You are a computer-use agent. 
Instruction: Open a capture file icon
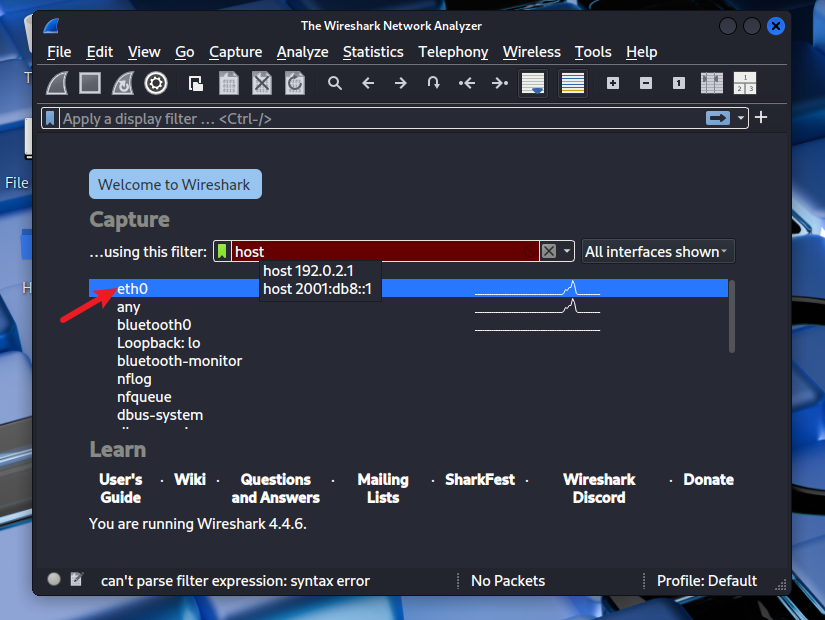[x=196, y=83]
